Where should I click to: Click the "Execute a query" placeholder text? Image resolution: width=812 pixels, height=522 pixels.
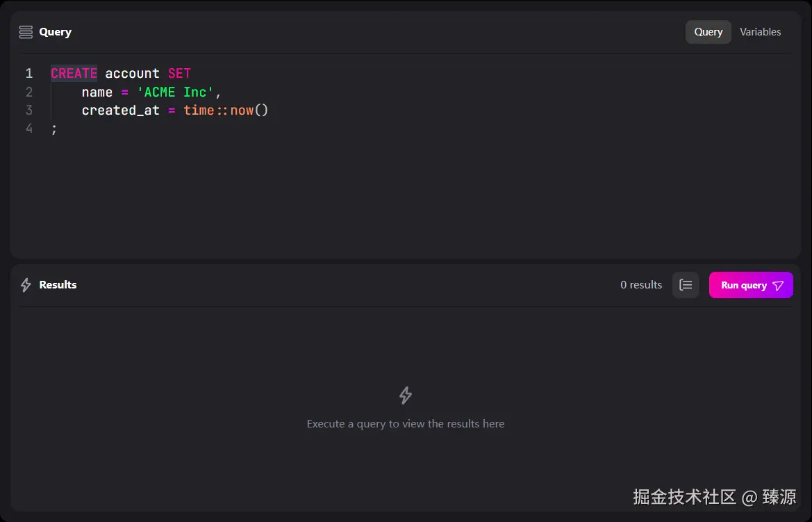[x=406, y=423]
